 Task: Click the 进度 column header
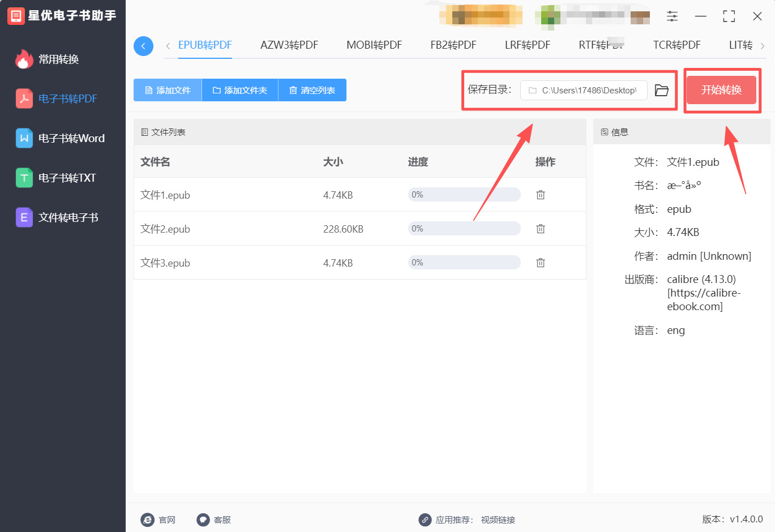[418, 162]
